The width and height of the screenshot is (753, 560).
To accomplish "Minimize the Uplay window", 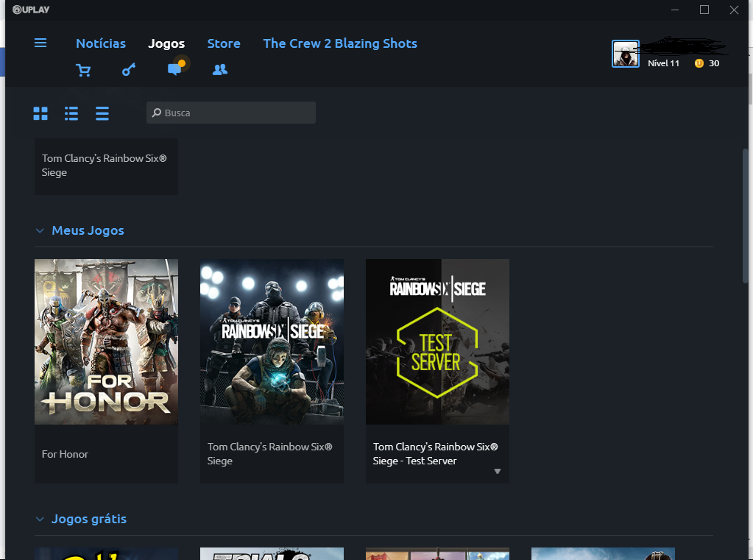I will 675,10.
